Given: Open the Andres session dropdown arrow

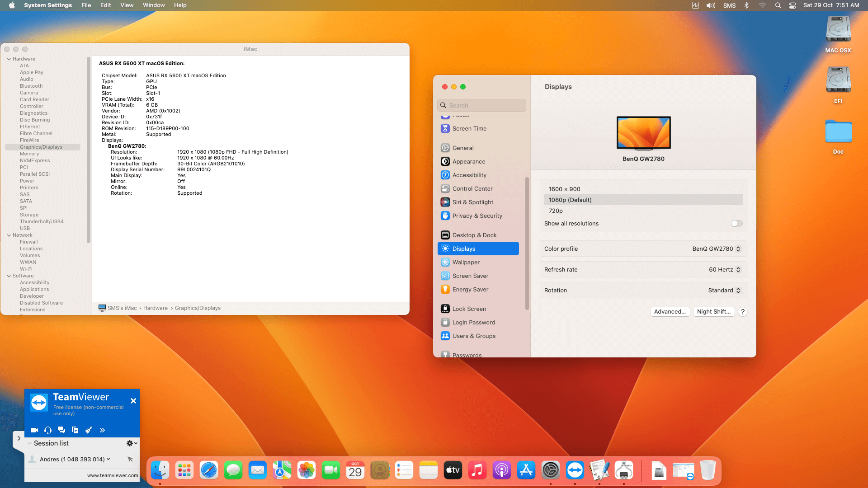Looking at the screenshot, I should [x=108, y=459].
